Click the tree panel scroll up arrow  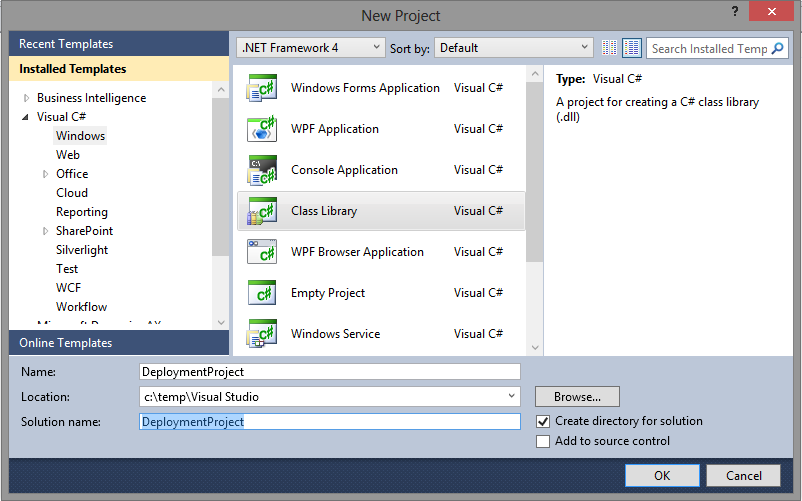pyautogui.click(x=221, y=90)
